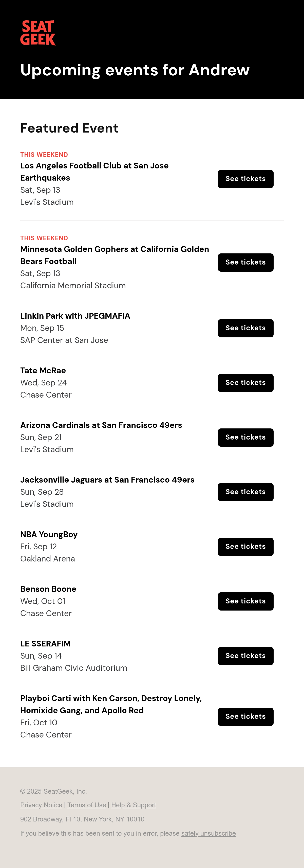This screenshot has height=868, width=304.
Task: See tickets for Playboi Carti show
Action: pyautogui.click(x=245, y=716)
